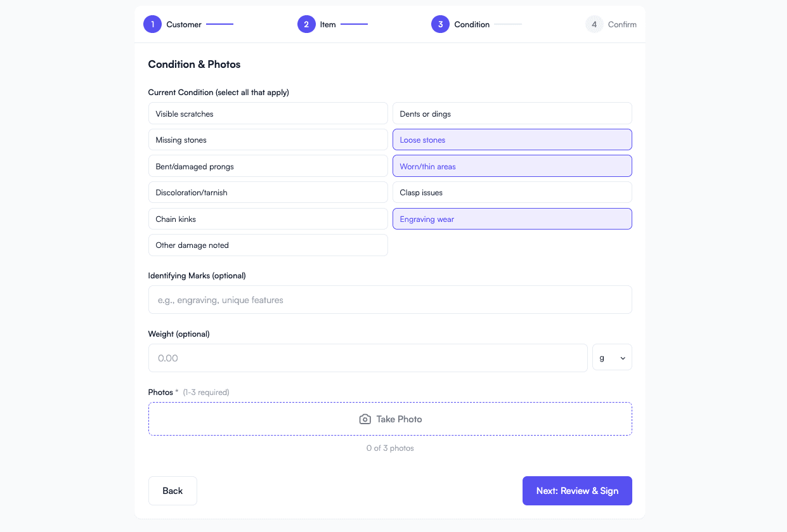Image resolution: width=787 pixels, height=532 pixels.
Task: Click into the Weight input field
Action: tap(368, 358)
